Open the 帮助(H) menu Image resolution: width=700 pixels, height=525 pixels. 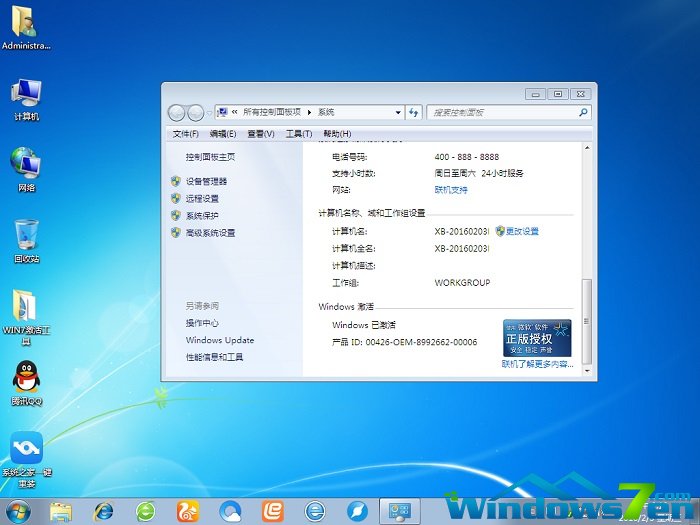pos(337,133)
